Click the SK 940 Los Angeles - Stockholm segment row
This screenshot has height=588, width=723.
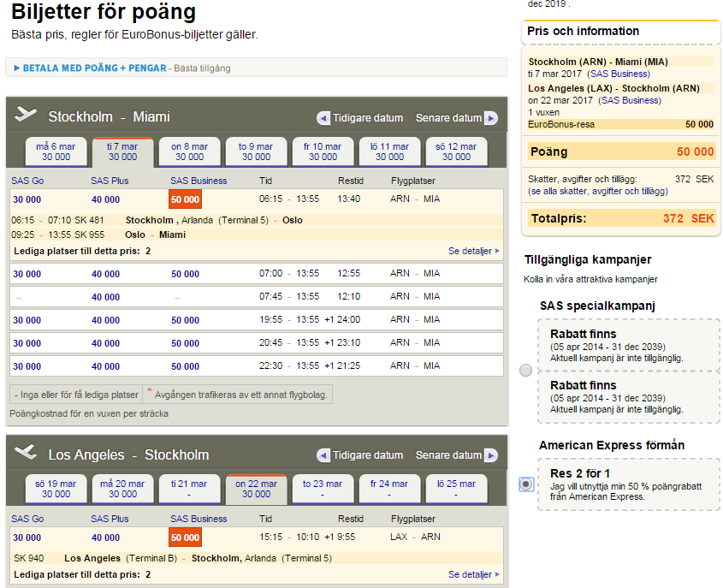point(257,558)
